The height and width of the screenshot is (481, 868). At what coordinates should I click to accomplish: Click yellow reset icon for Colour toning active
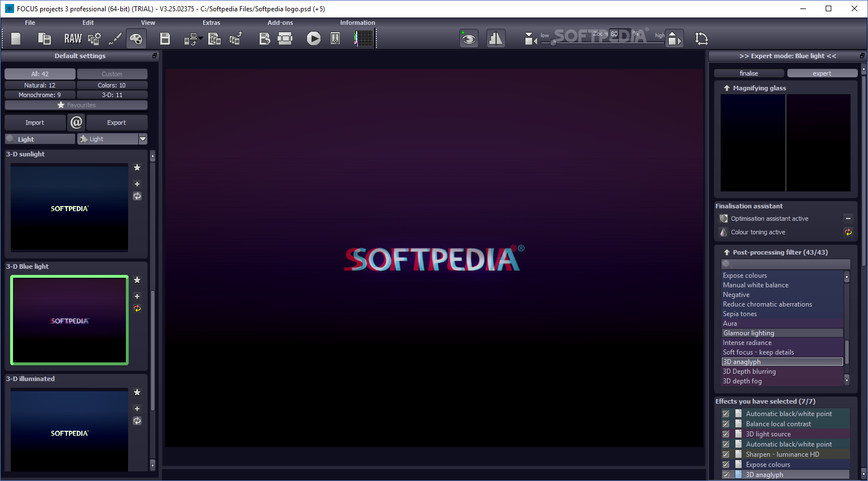[848, 232]
